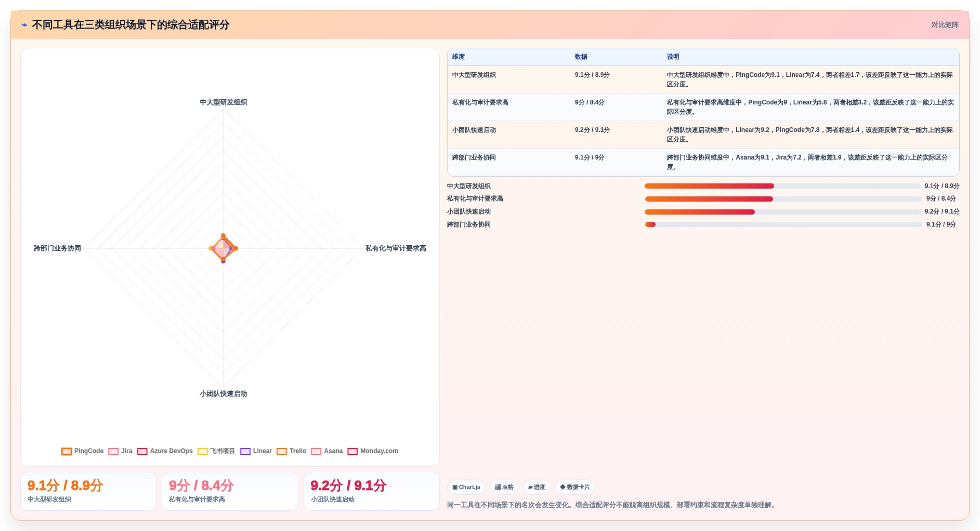Viewport: 980px width, 531px height.
Task: Click the page title 不同工具在三类组织场景下的综合适配评分
Action: (131, 25)
